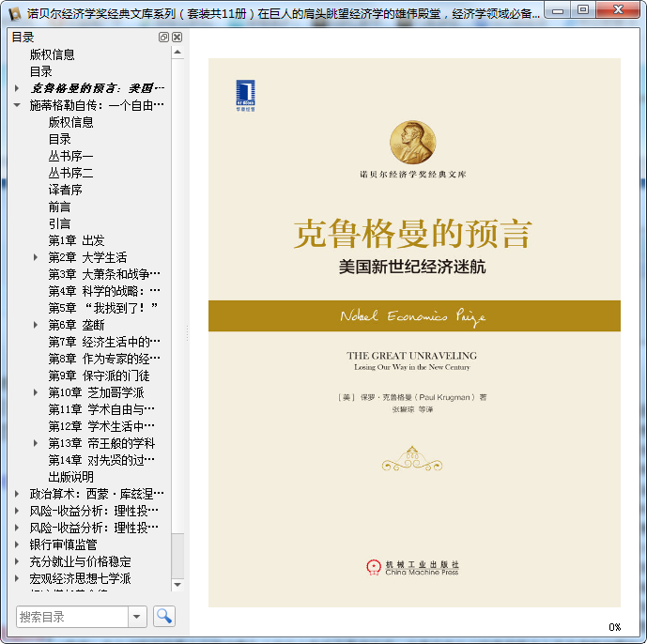
Task: Collapse the 施蒂格勒自传 tree node
Action: click(17, 105)
